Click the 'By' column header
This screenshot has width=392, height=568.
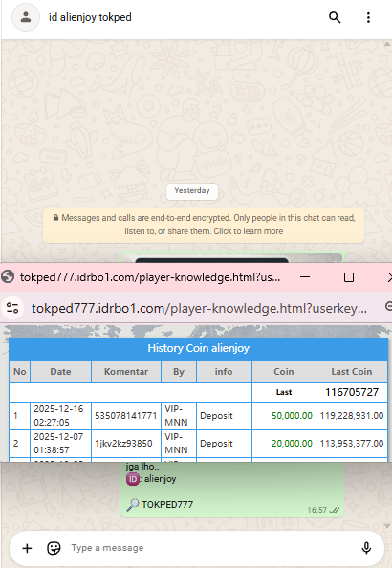[x=179, y=372]
